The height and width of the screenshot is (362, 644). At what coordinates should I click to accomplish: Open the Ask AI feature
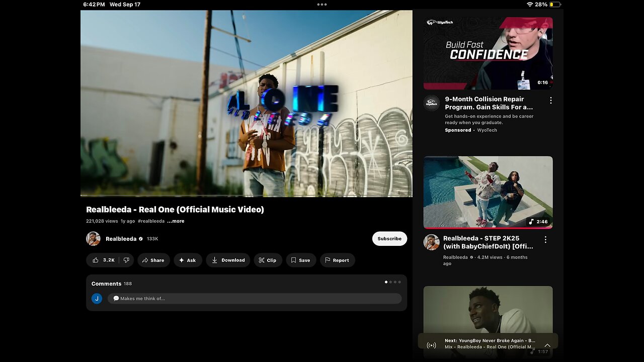tap(188, 260)
